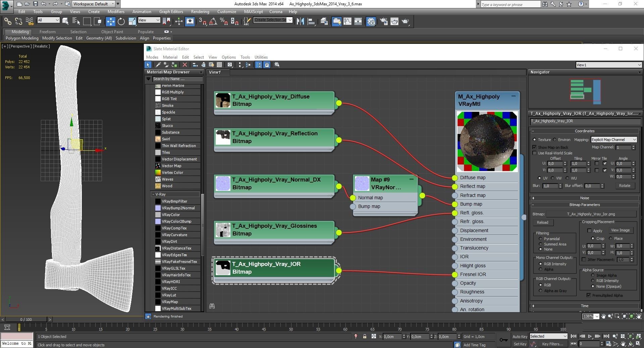Activate the Select and Scale tool

pyautogui.click(x=132, y=21)
